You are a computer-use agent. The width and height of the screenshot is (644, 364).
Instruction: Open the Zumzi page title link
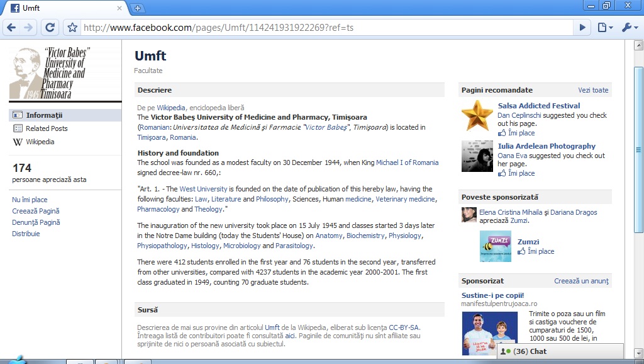pos(528,242)
